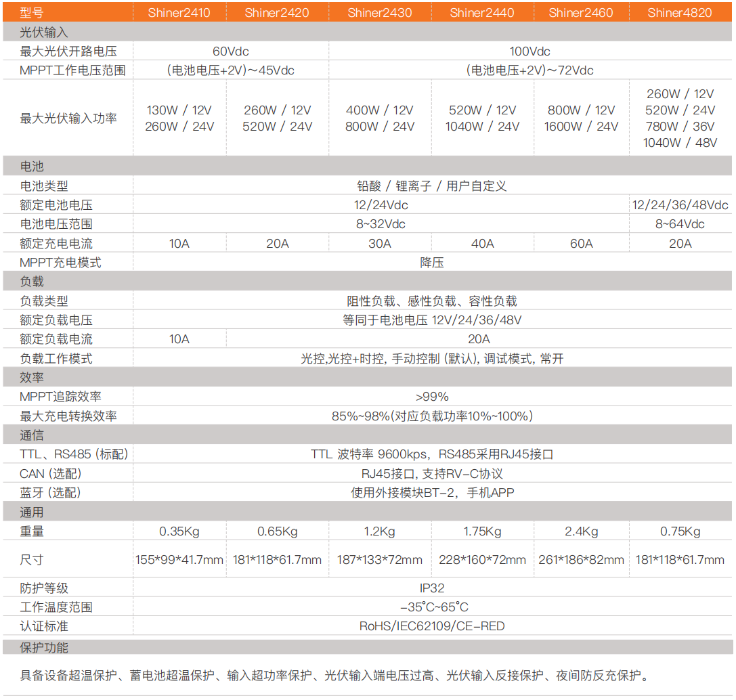
Task: Select the Shiner2460 header cell
Action: tap(581, 12)
